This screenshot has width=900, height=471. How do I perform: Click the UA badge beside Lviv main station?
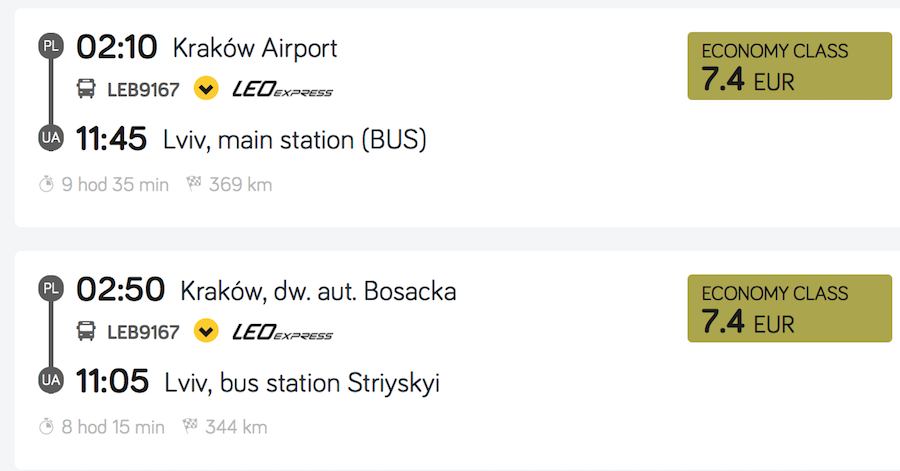(x=50, y=138)
